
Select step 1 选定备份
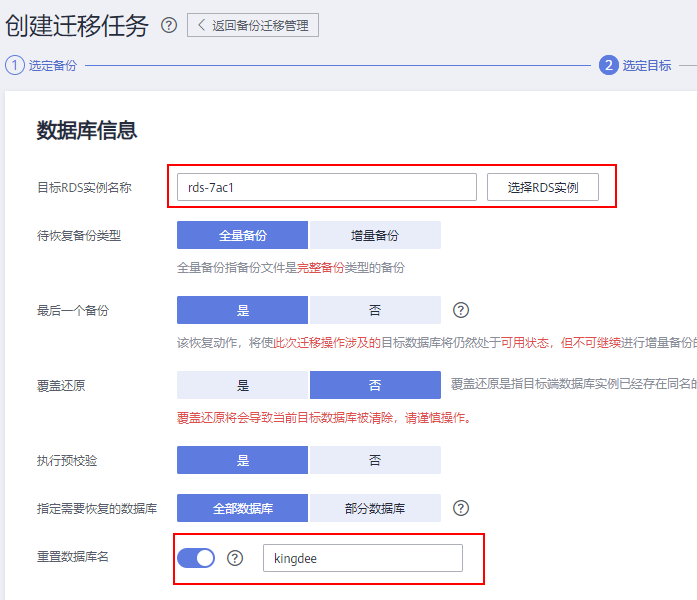[41, 65]
